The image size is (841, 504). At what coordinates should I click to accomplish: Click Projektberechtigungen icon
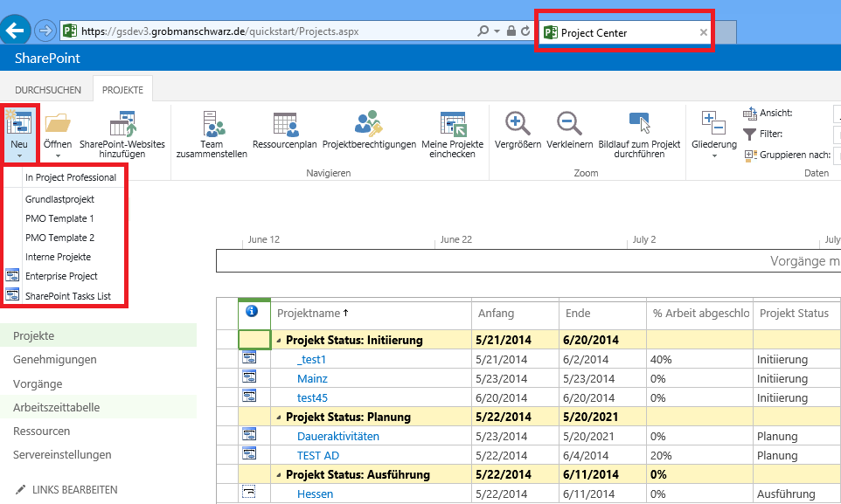(369, 123)
